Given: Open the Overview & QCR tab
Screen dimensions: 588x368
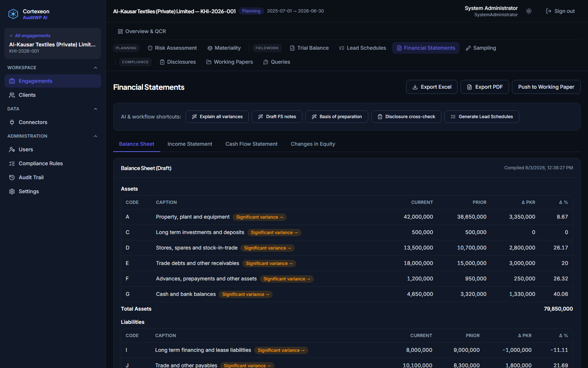Looking at the screenshot, I should tap(142, 31).
